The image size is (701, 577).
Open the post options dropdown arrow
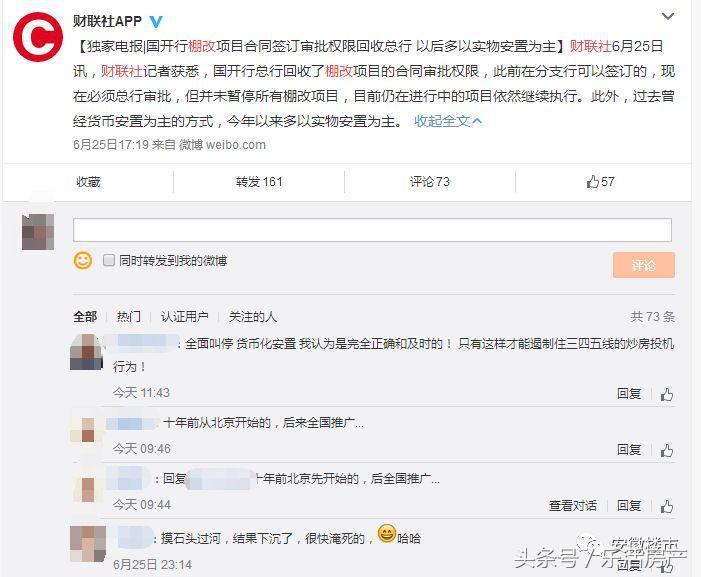[x=667, y=17]
